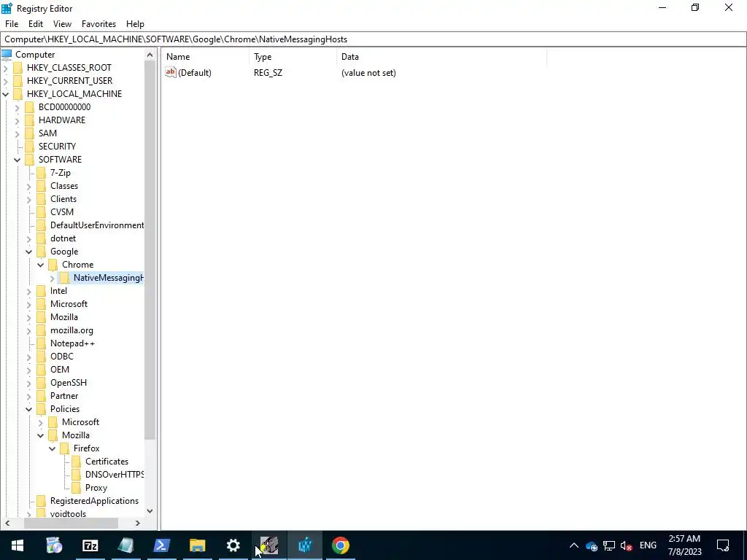
Task: Select the Notepad++ key folder icon
Action: 42,343
